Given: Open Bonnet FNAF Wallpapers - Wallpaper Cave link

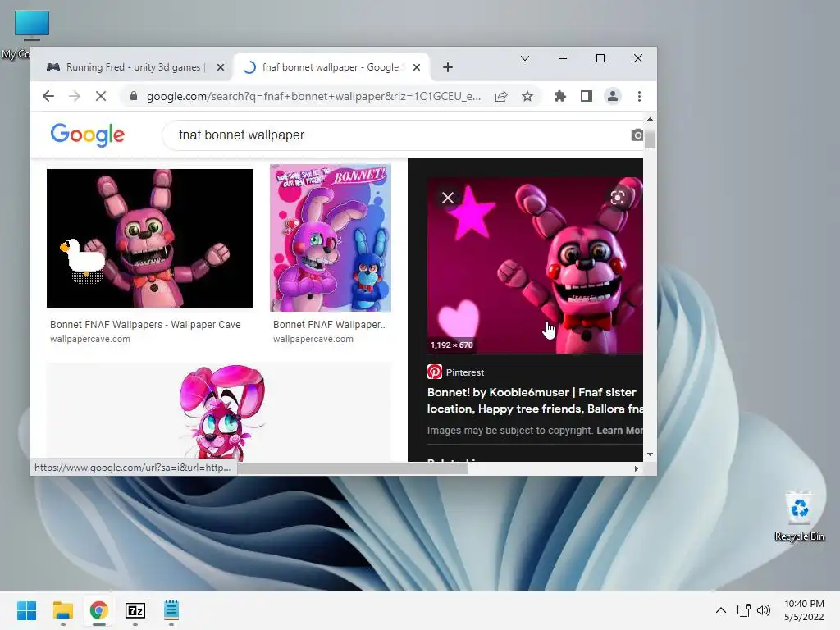Looking at the screenshot, I should (145, 325).
